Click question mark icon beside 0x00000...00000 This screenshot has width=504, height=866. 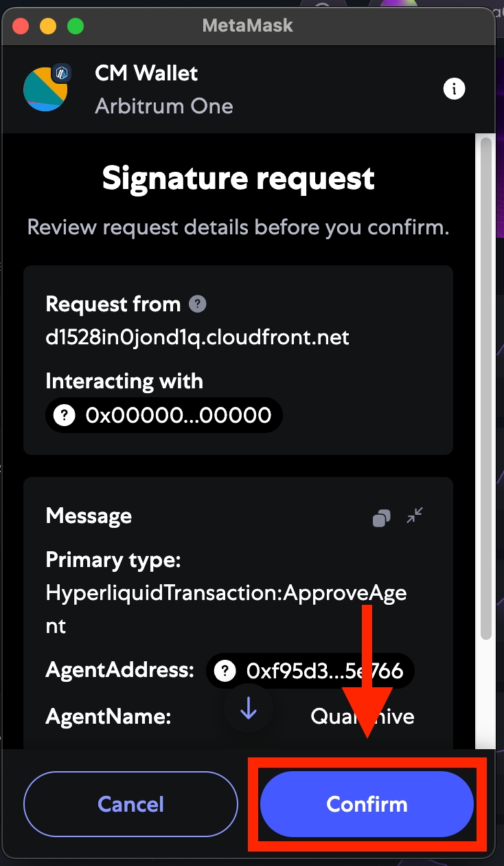point(65,415)
